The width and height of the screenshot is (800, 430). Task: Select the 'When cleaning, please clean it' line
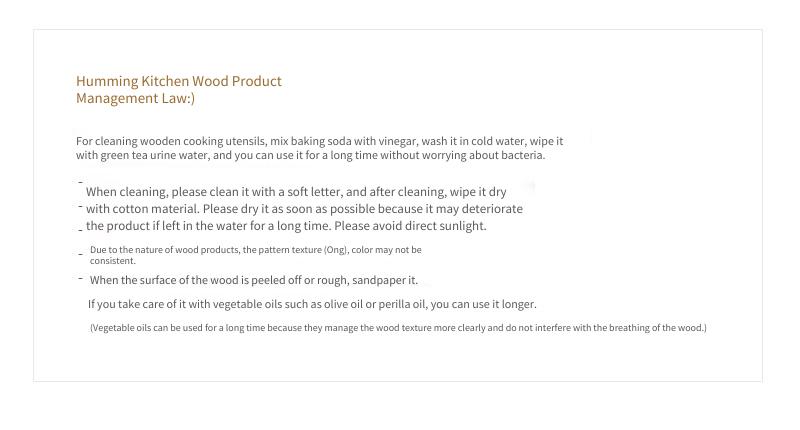(296, 192)
